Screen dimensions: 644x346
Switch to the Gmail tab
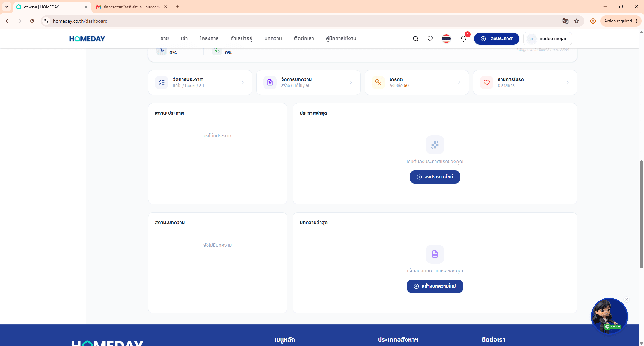click(131, 7)
